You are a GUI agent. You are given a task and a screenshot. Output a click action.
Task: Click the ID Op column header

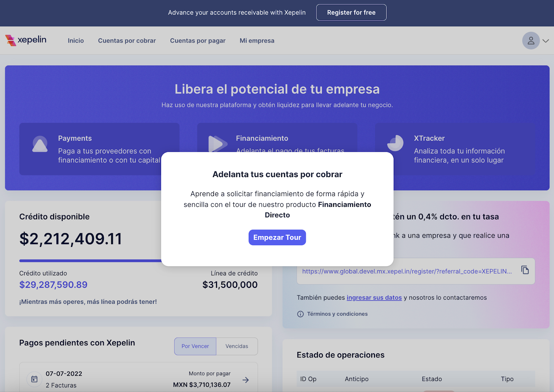308,379
